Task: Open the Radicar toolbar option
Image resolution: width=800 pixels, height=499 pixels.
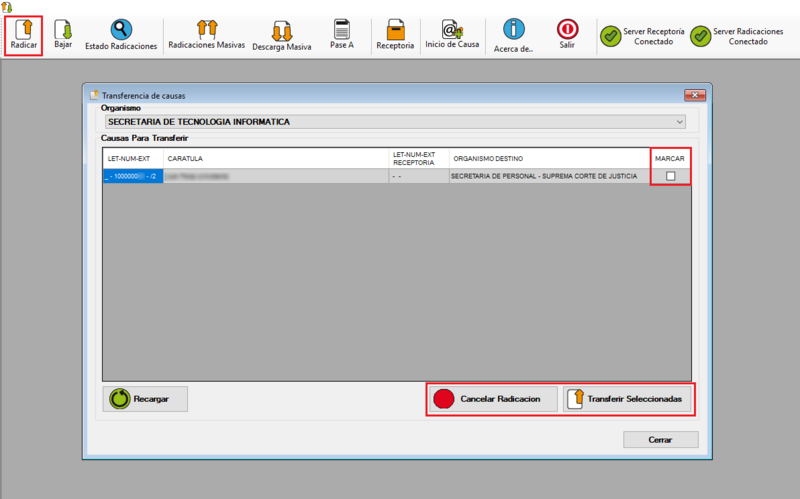Action: tap(23, 35)
